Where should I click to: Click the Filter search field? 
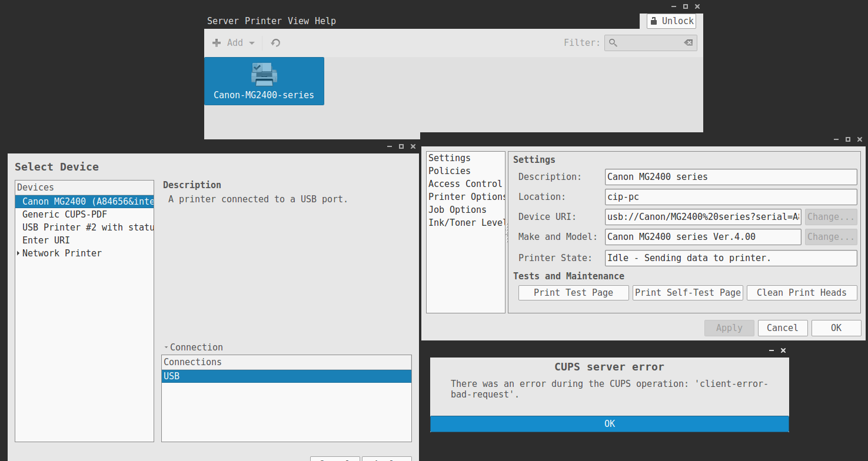tap(650, 43)
